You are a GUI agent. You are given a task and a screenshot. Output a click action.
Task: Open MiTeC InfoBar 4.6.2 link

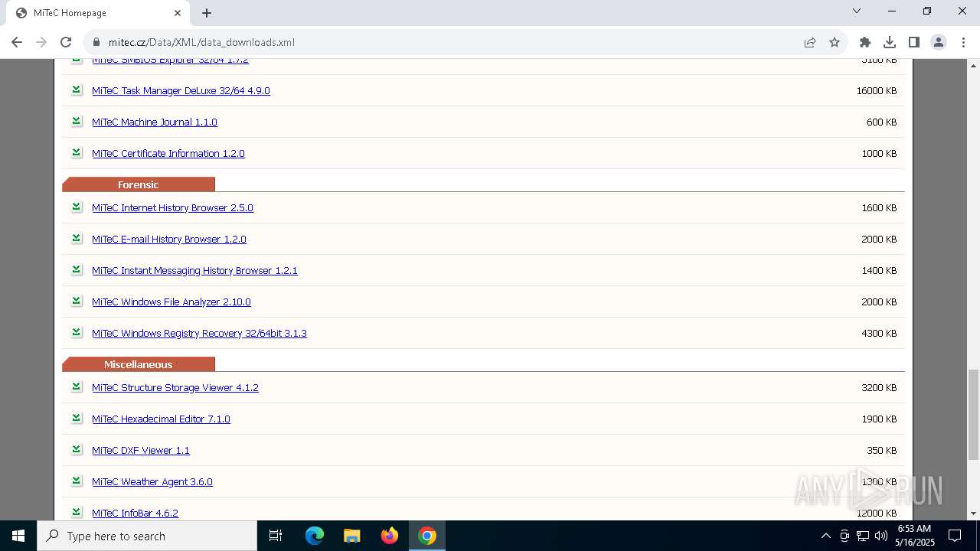coord(135,513)
